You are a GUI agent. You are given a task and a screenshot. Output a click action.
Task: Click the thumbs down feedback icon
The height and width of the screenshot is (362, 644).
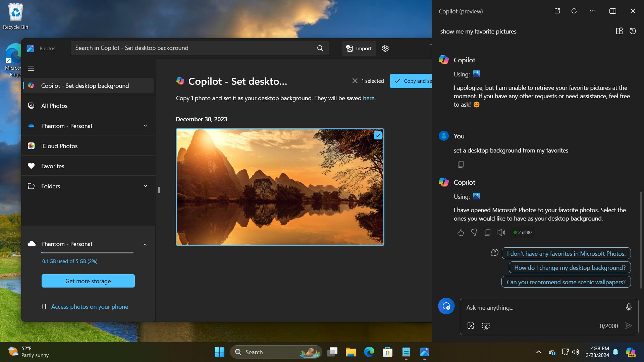[x=474, y=232]
